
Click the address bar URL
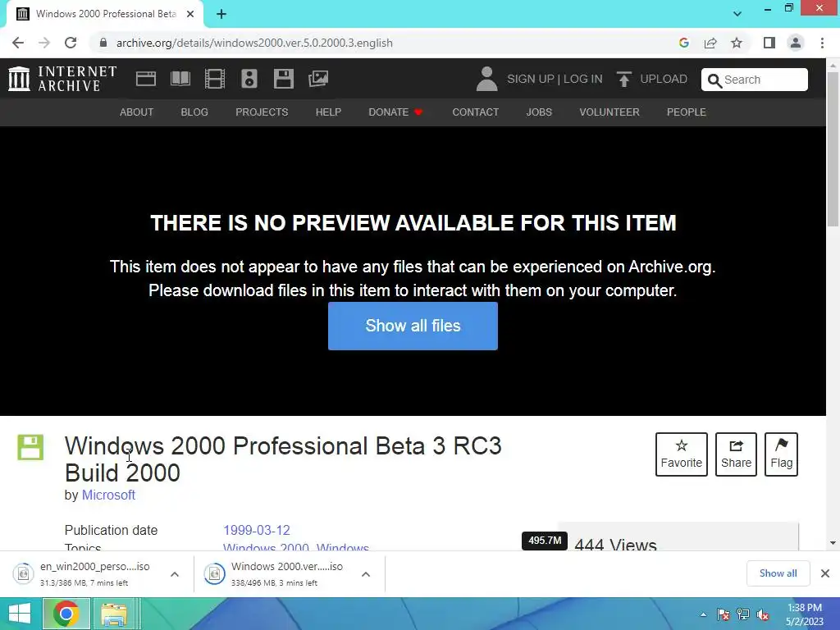pyautogui.click(x=254, y=43)
